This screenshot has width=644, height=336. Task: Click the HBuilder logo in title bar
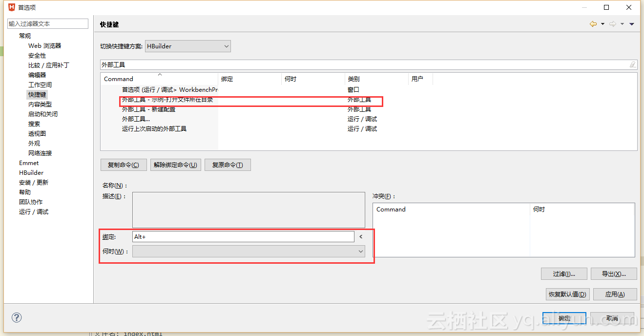click(x=12, y=7)
